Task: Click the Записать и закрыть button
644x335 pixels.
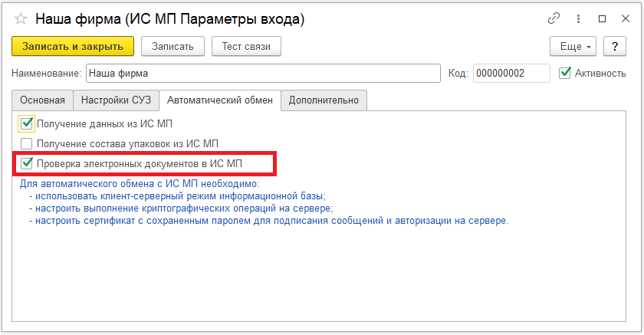Action: [73, 46]
